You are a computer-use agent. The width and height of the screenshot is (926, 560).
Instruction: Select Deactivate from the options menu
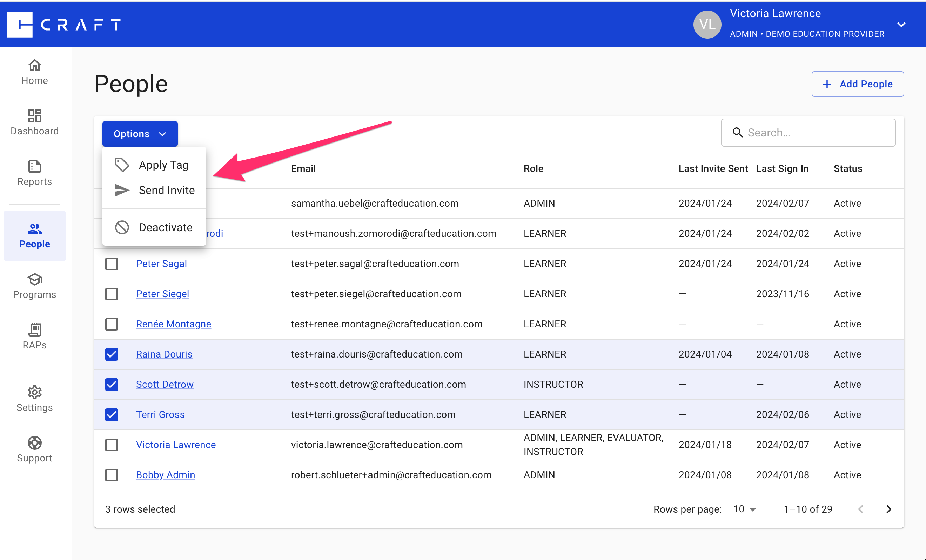[x=165, y=227]
